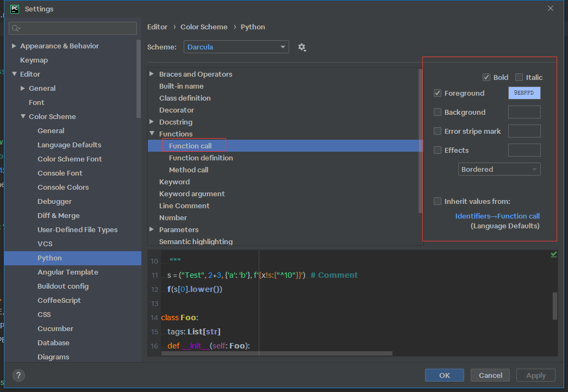The height and width of the screenshot is (392, 568).
Task: Enable the Italic checkbox
Action: point(519,77)
